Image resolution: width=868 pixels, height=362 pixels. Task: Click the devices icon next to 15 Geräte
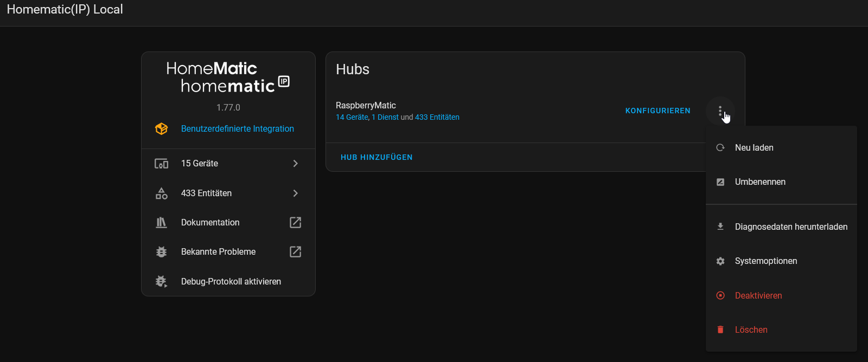click(x=162, y=164)
